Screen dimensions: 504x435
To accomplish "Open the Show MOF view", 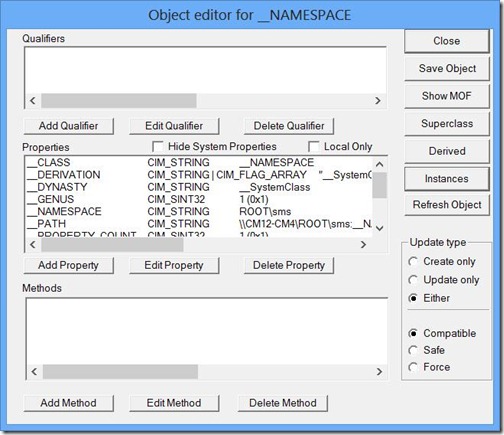I will tap(447, 96).
